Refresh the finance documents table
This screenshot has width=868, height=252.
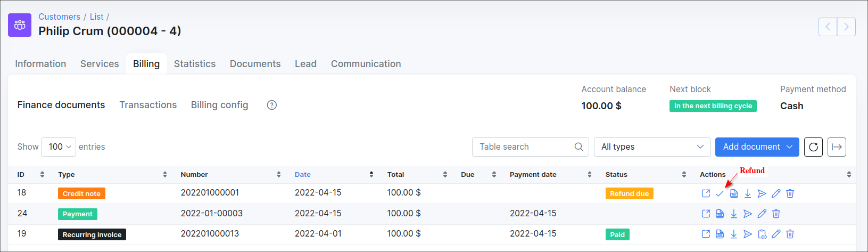tap(813, 147)
